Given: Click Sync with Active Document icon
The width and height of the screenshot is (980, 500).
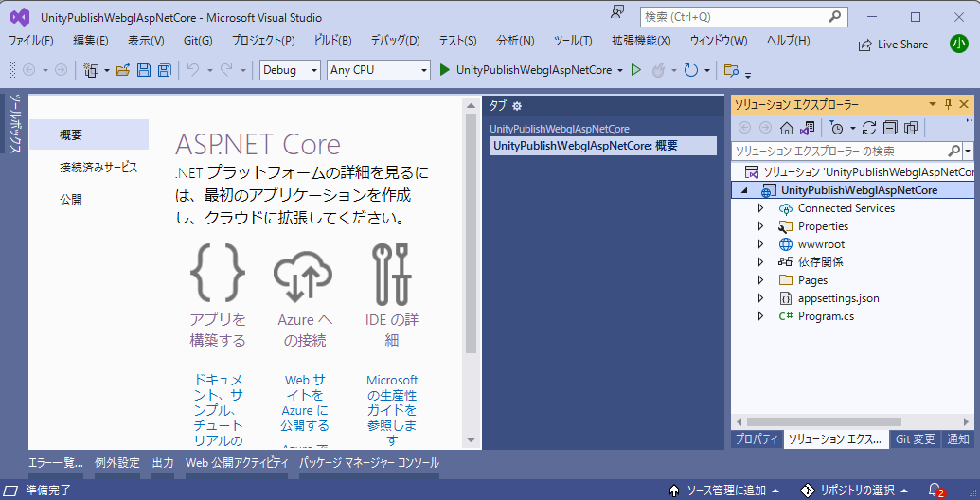Looking at the screenshot, I should pos(869,128).
